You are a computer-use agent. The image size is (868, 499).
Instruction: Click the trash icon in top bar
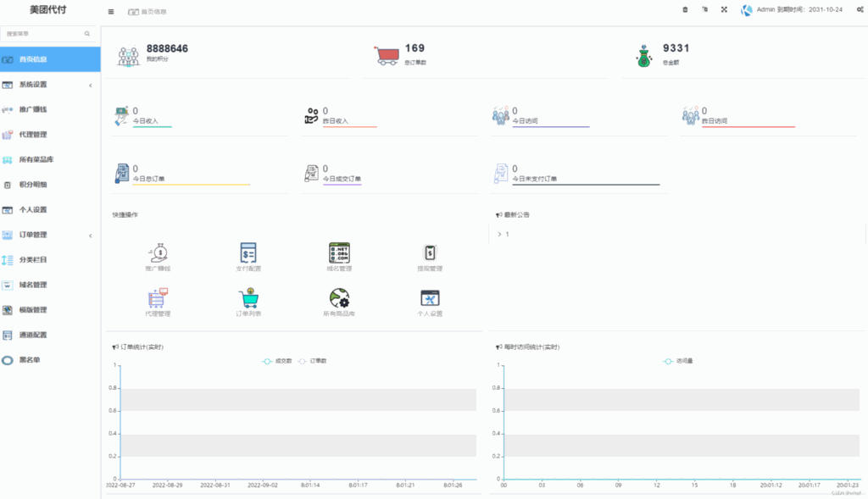click(685, 10)
